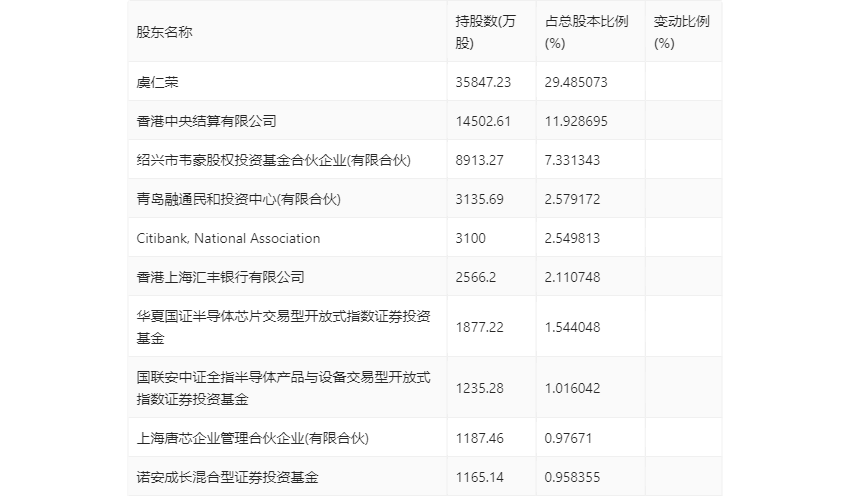This screenshot has width=850, height=496.
Task: Select the value 35847.23
Action: 483,82
